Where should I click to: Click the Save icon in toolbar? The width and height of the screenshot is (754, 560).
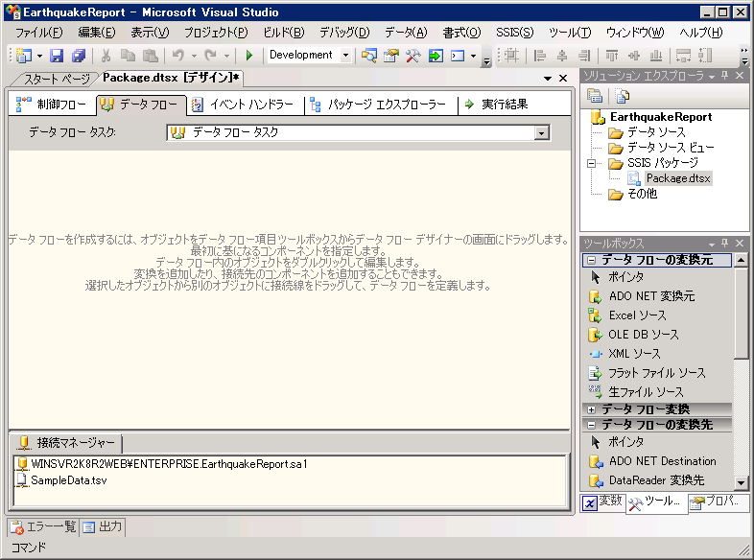[x=57, y=56]
